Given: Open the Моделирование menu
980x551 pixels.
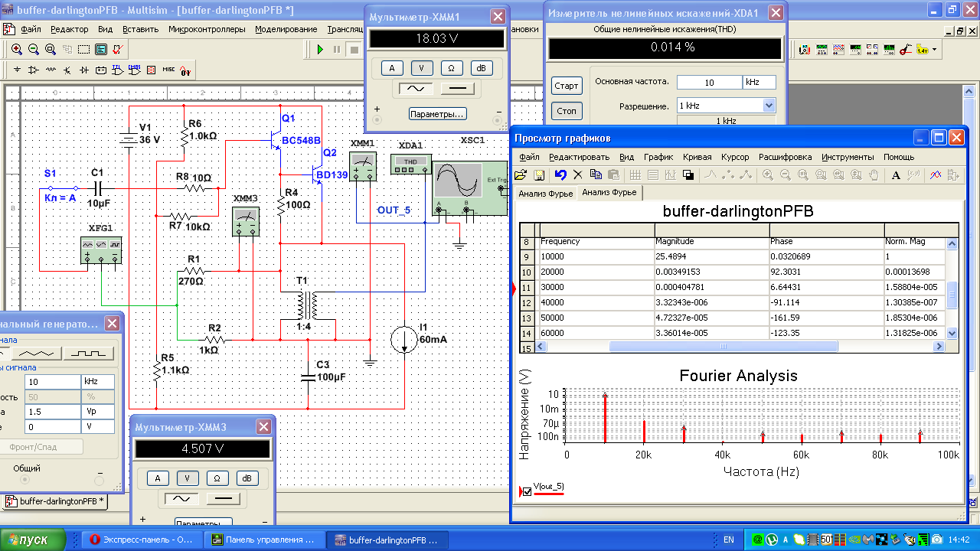Looking at the screenshot, I should click(x=286, y=29).
